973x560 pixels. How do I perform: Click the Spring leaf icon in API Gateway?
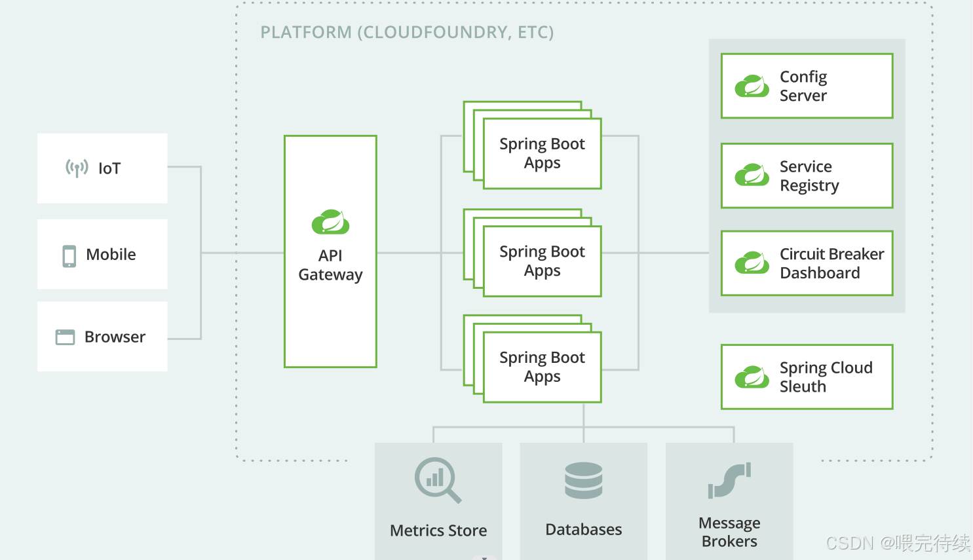pos(330,222)
